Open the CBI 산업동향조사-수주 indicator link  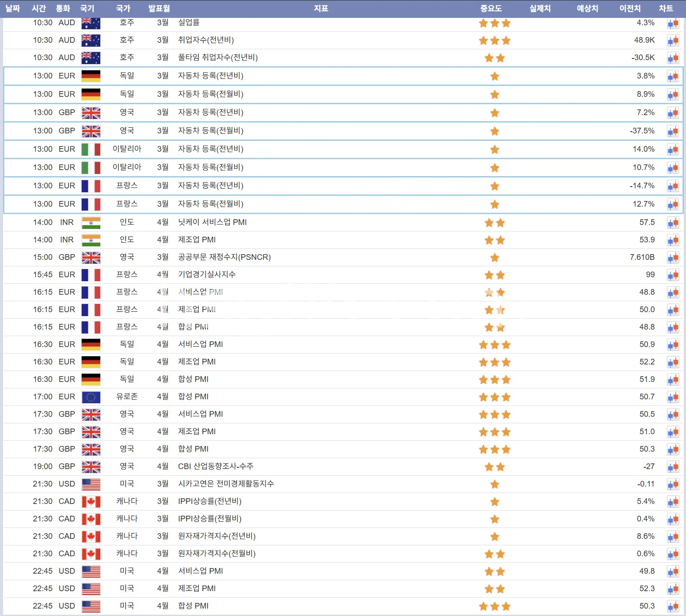click(215, 466)
